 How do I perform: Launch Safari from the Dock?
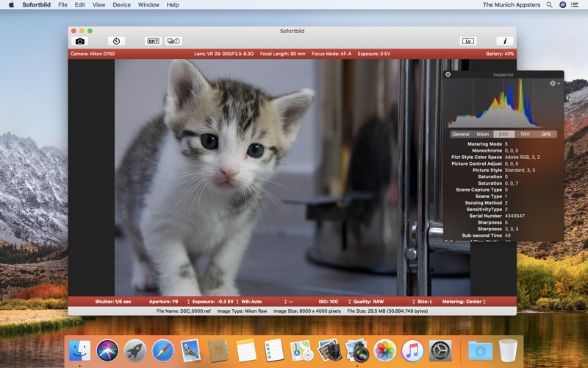pos(162,350)
